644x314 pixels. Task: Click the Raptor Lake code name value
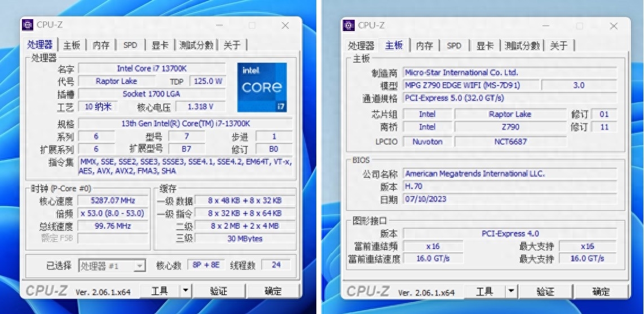coord(117,81)
